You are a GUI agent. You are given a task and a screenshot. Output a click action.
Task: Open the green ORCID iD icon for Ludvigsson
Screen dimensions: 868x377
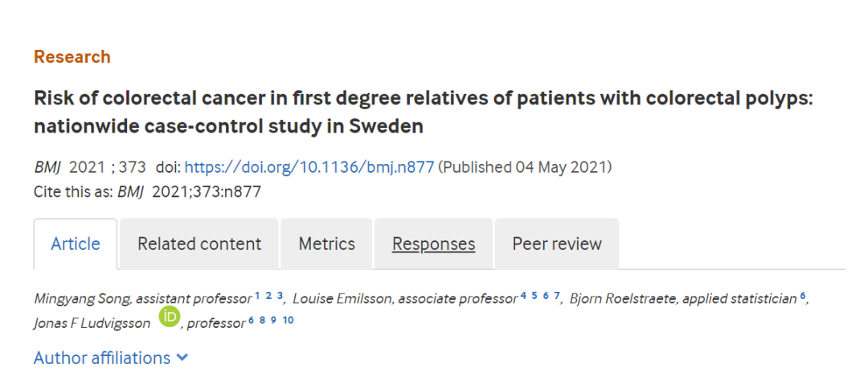[170, 318]
